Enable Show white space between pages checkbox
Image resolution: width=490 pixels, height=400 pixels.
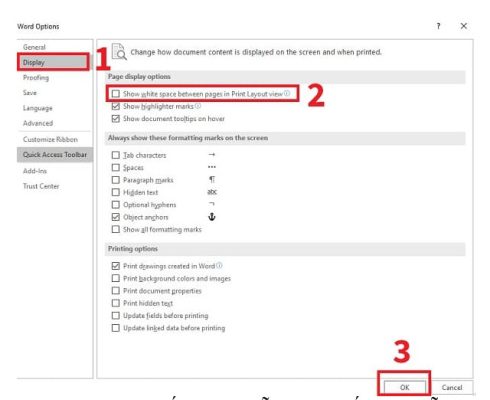[x=116, y=94]
